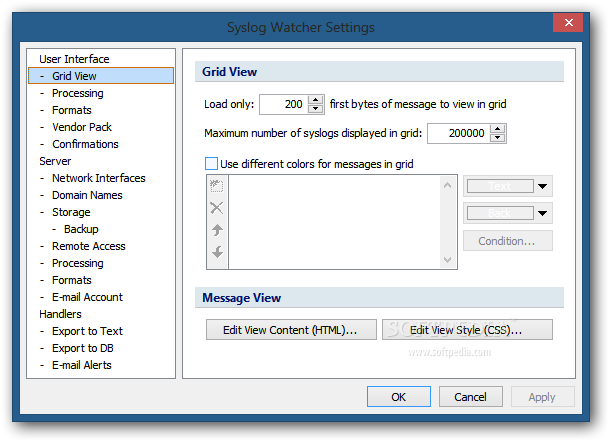Screen dimensions: 610x442
Task: Open Processing under User Interface
Action: (78, 93)
